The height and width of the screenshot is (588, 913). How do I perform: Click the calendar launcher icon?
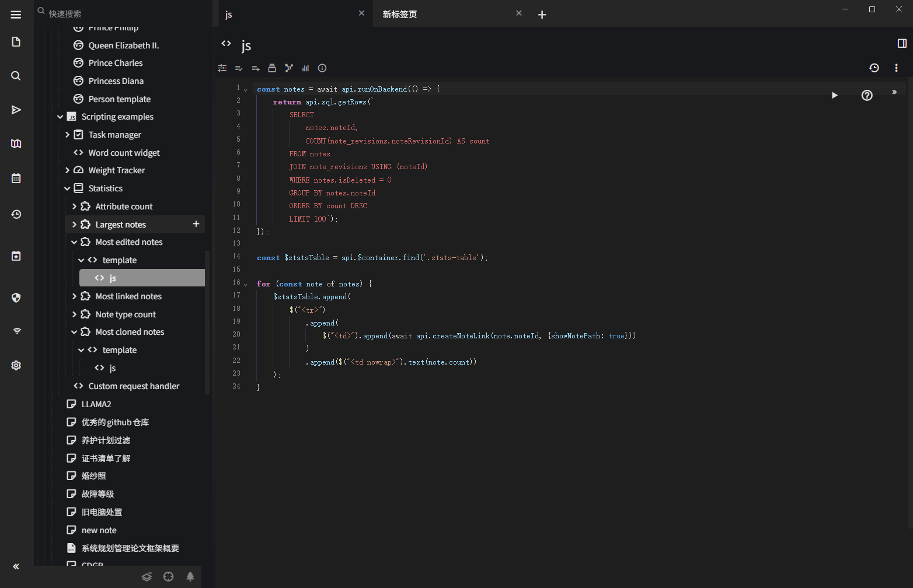tap(16, 178)
